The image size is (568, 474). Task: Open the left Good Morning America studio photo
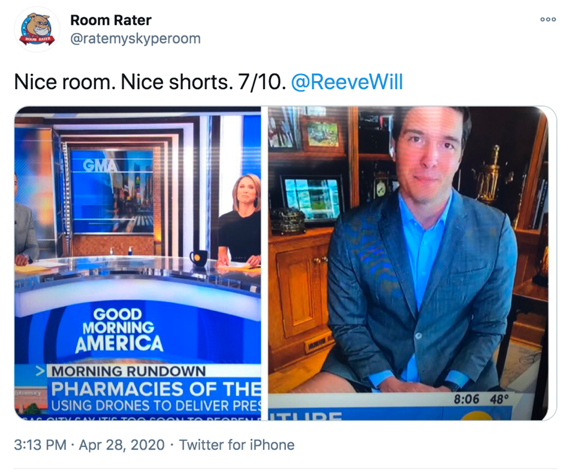point(137,263)
